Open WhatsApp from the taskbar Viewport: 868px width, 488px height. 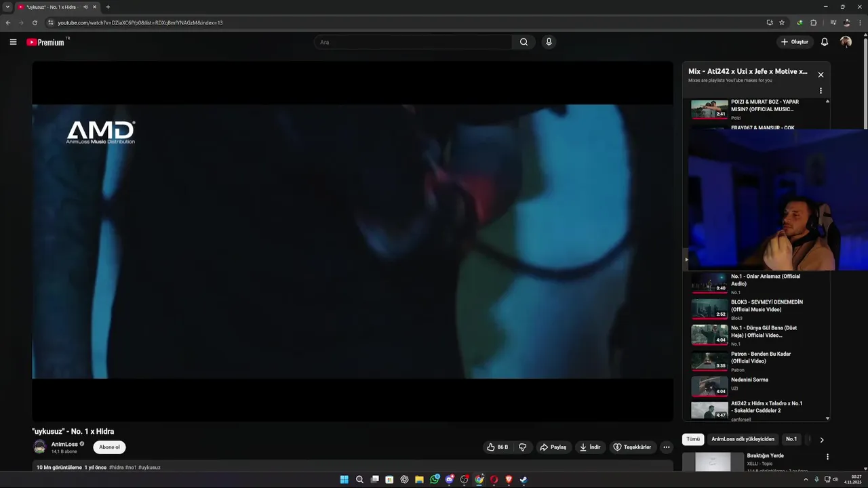click(435, 480)
